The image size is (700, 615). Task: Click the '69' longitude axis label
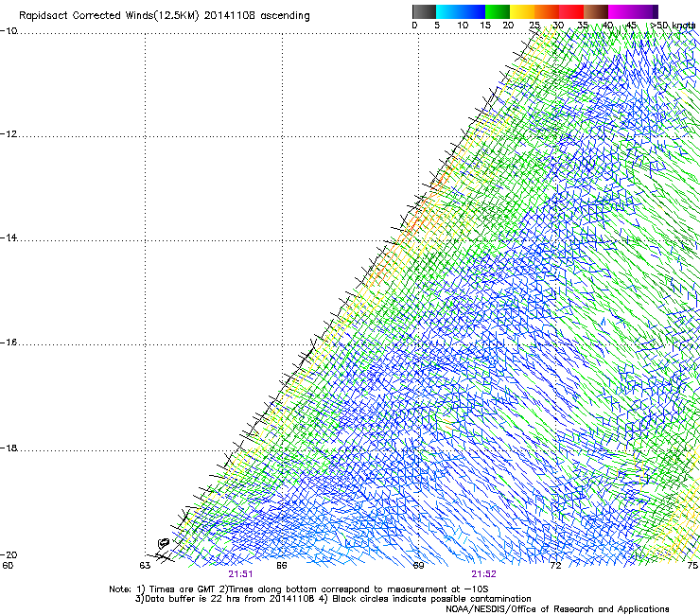click(x=418, y=566)
